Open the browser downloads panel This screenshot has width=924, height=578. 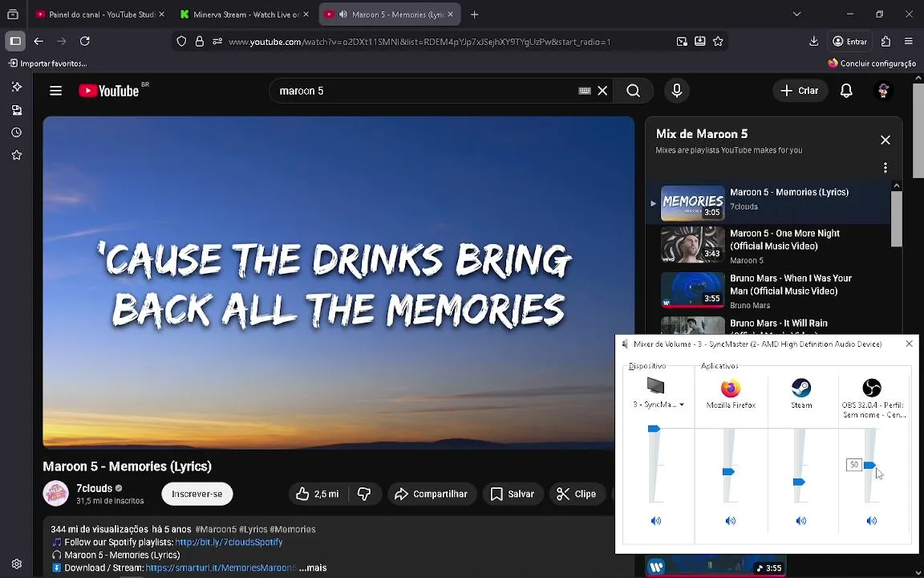tap(814, 41)
